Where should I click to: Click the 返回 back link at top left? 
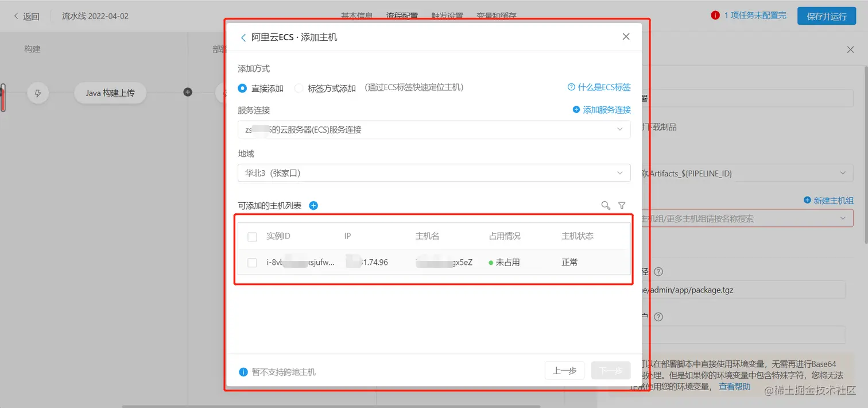click(x=26, y=16)
